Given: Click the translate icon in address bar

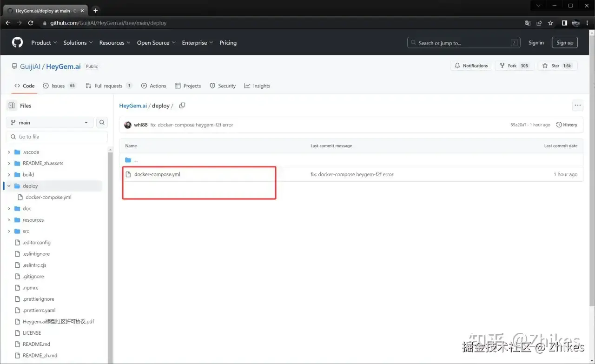Looking at the screenshot, I should pyautogui.click(x=528, y=23).
